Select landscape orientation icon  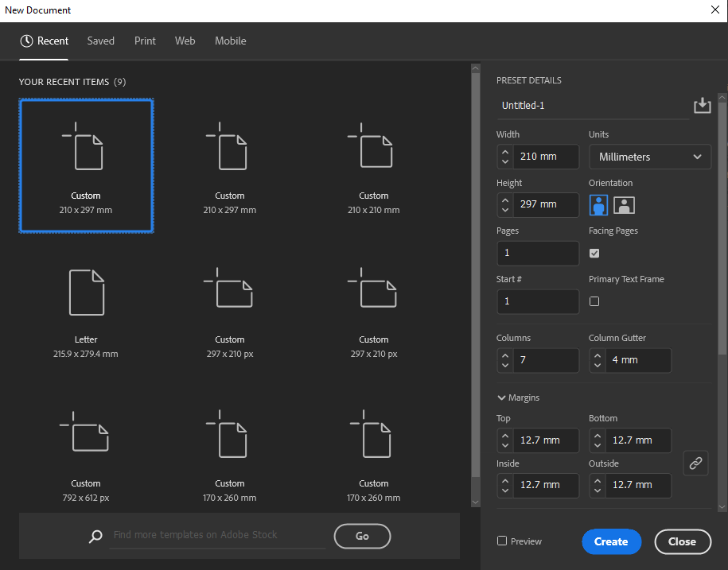coord(625,205)
